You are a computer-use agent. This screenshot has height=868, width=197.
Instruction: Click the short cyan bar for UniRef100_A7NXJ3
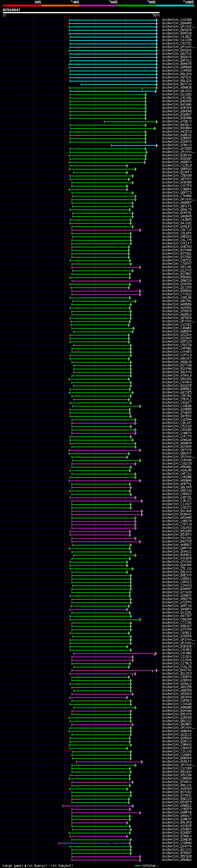[x=135, y=145]
